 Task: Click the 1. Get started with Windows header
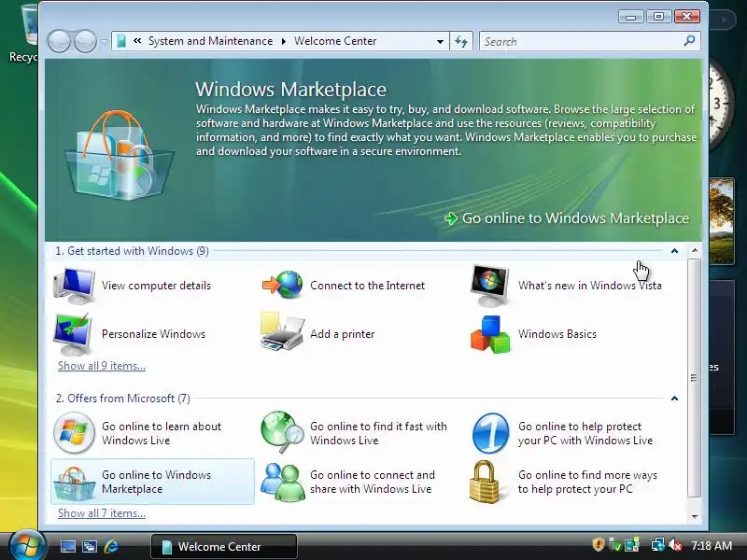tap(132, 251)
